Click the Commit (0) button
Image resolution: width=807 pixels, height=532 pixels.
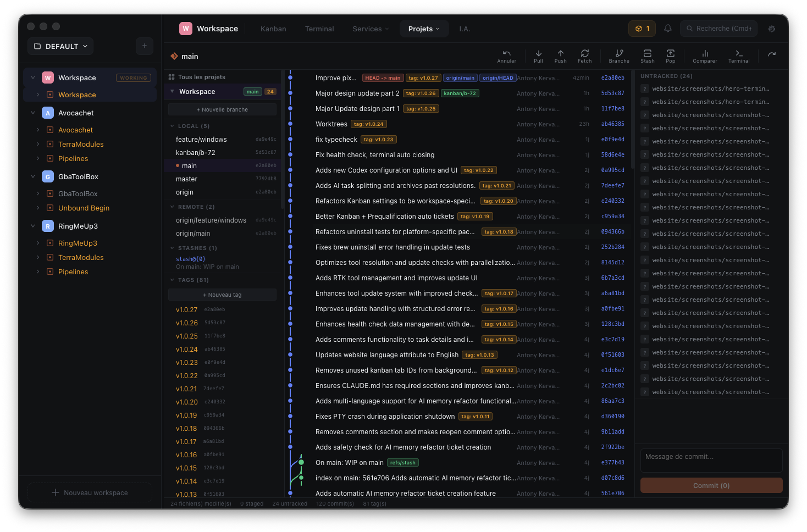[x=711, y=485]
